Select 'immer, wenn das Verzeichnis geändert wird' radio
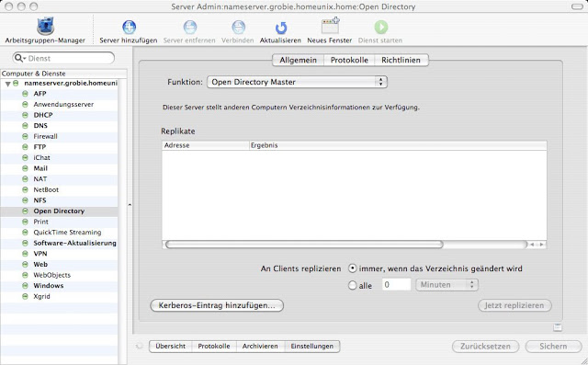This screenshot has width=588, height=365. point(352,268)
